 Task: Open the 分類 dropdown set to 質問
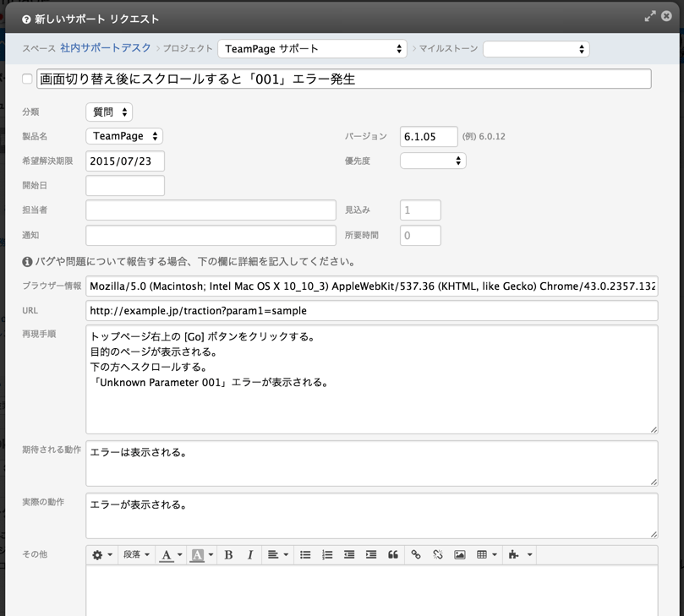point(109,112)
